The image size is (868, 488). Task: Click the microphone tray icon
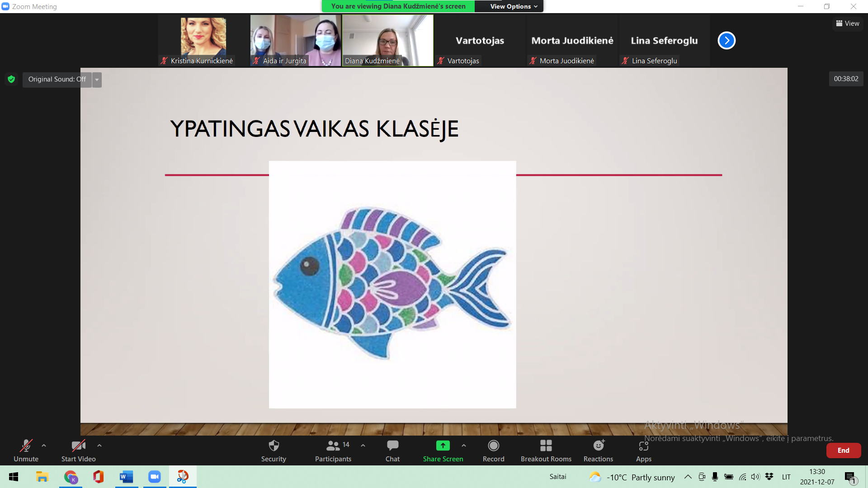pos(715,477)
